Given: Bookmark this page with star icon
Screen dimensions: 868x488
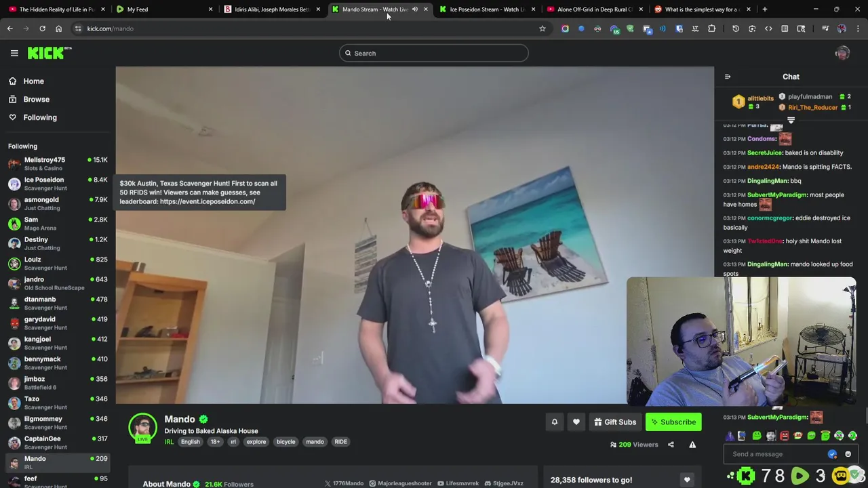Looking at the screenshot, I should (x=542, y=28).
